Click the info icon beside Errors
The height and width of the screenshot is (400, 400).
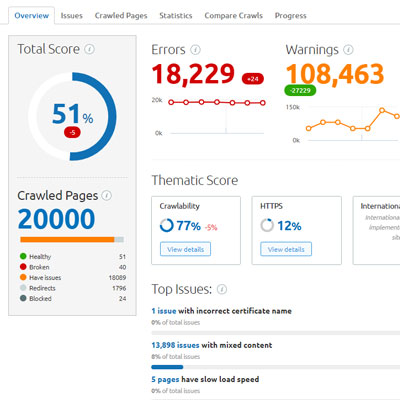(195, 50)
